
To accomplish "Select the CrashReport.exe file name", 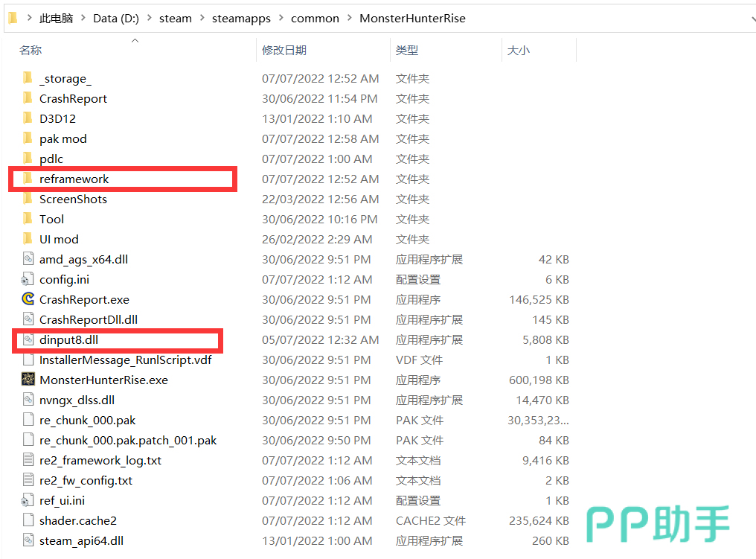I will pyautogui.click(x=84, y=299).
